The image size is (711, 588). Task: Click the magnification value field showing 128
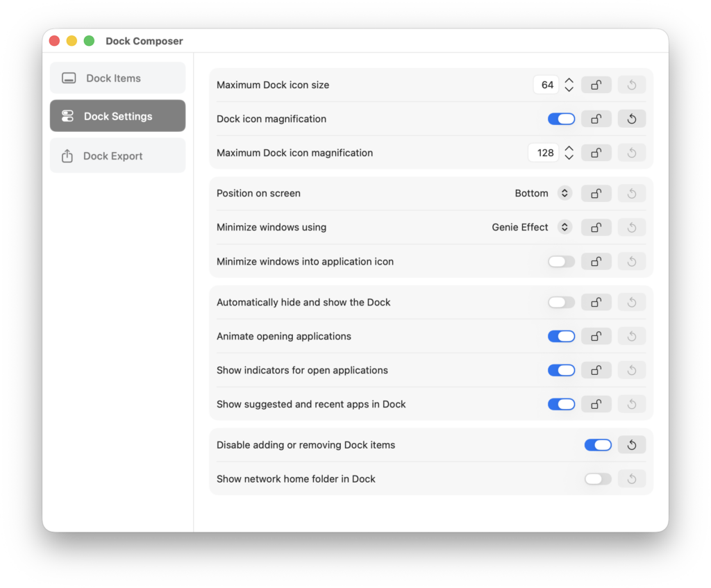coord(544,153)
